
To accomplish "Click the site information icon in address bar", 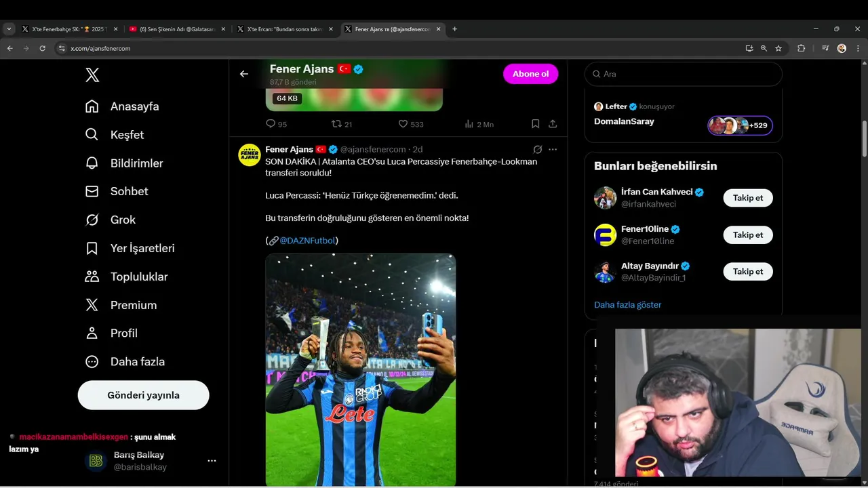I will point(62,48).
